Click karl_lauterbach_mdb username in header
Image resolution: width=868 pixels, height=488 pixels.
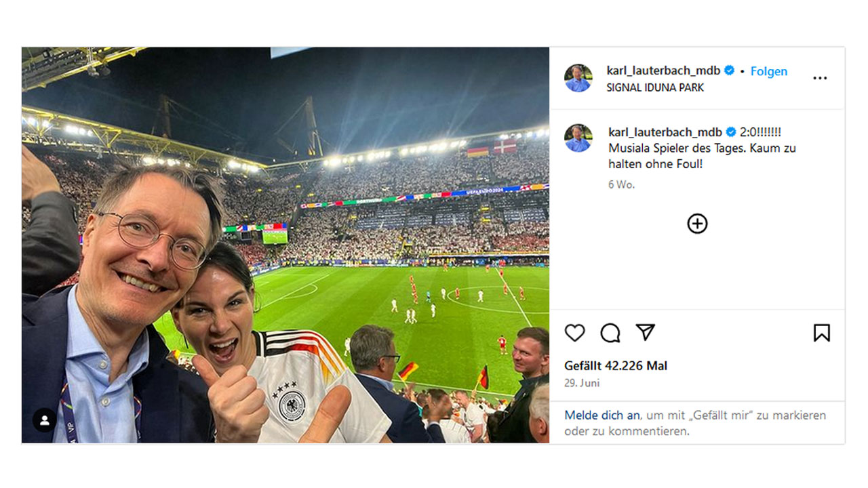pos(663,70)
